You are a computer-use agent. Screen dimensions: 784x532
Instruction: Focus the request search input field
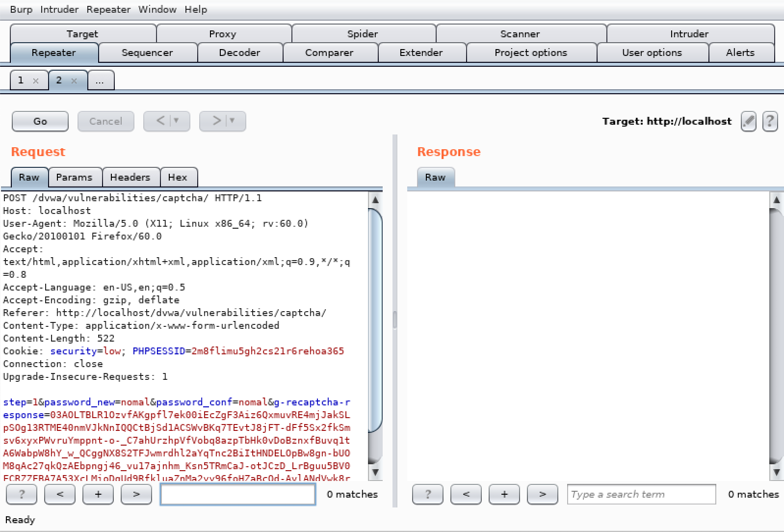pos(238,494)
